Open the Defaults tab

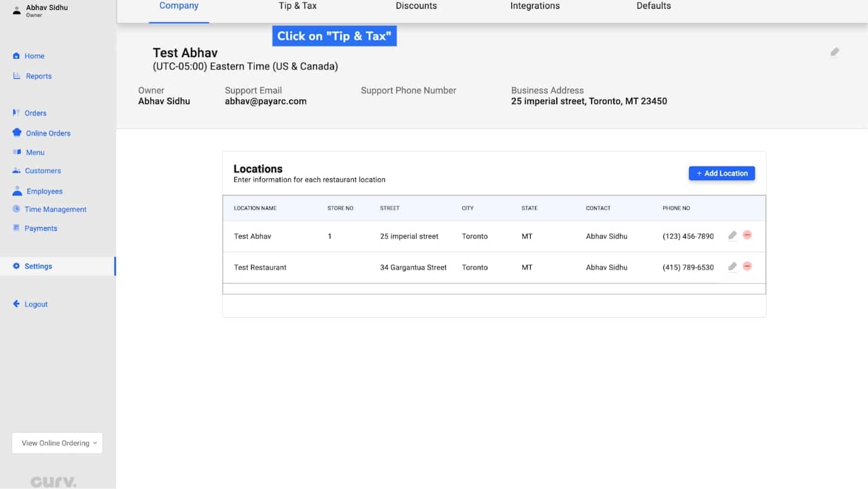pyautogui.click(x=653, y=6)
